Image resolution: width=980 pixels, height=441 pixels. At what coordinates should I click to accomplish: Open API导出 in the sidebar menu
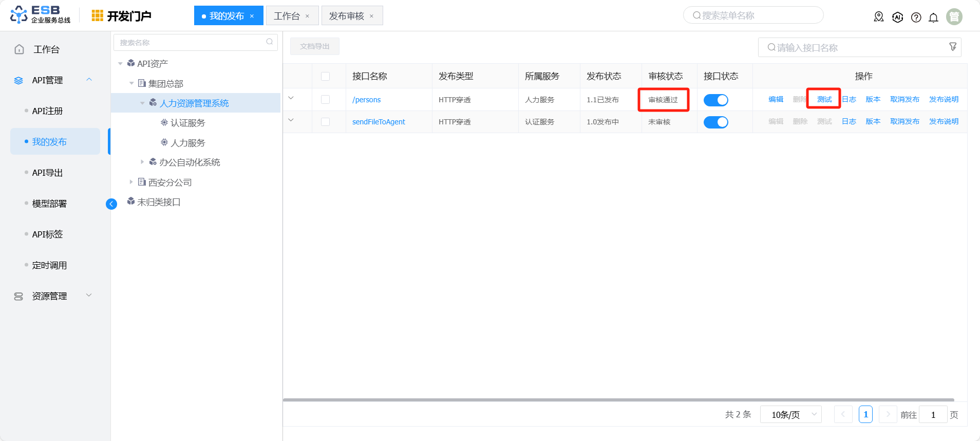click(x=47, y=173)
